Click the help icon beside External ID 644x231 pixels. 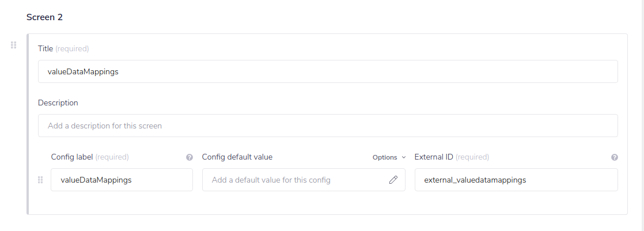(614, 157)
